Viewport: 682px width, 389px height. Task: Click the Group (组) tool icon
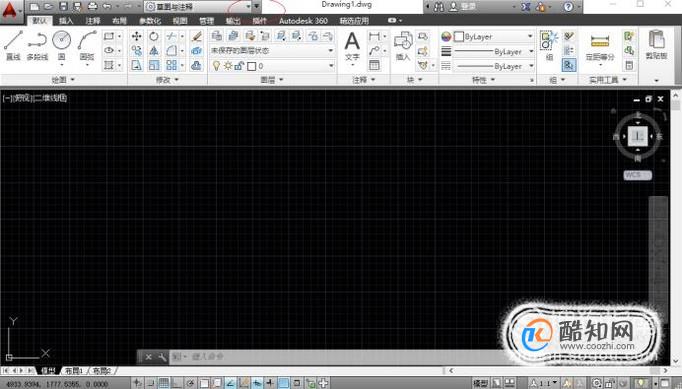point(548,46)
